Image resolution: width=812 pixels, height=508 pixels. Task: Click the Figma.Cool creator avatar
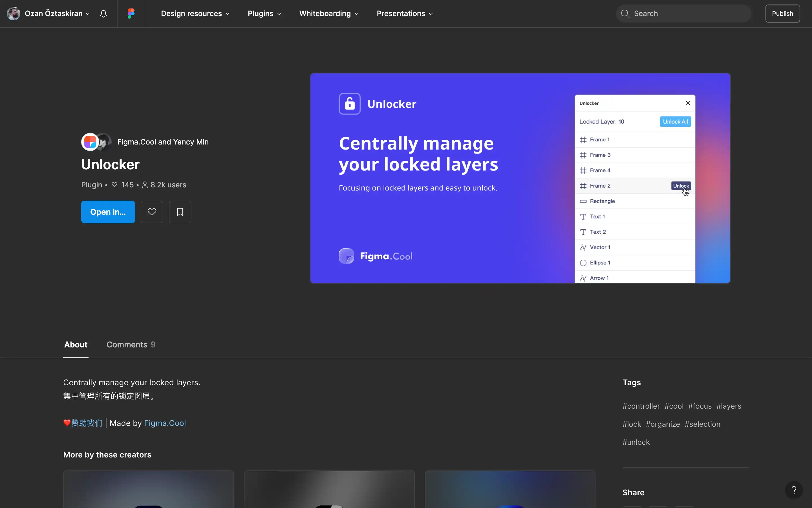pyautogui.click(x=90, y=142)
